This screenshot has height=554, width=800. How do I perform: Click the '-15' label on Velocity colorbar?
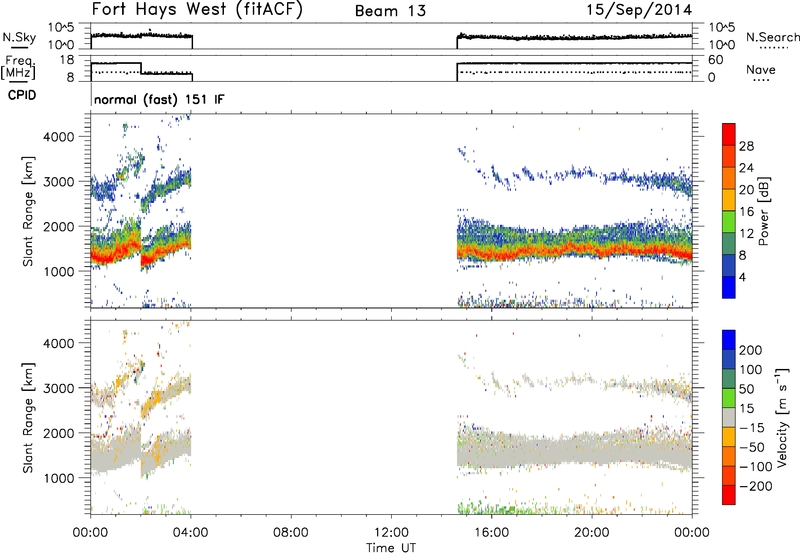coord(752,427)
